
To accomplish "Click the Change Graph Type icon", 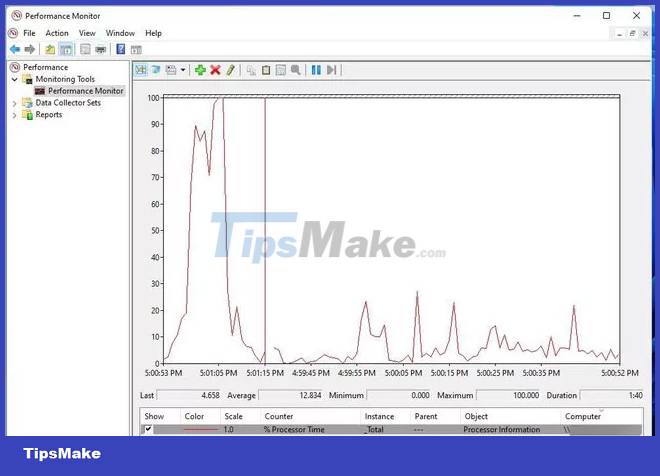I will pos(171,70).
